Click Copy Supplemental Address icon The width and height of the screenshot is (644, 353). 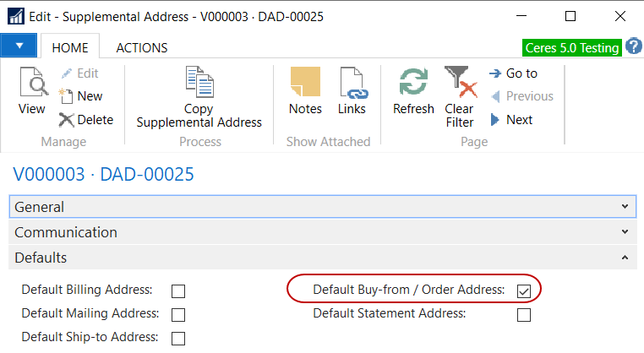tap(199, 84)
